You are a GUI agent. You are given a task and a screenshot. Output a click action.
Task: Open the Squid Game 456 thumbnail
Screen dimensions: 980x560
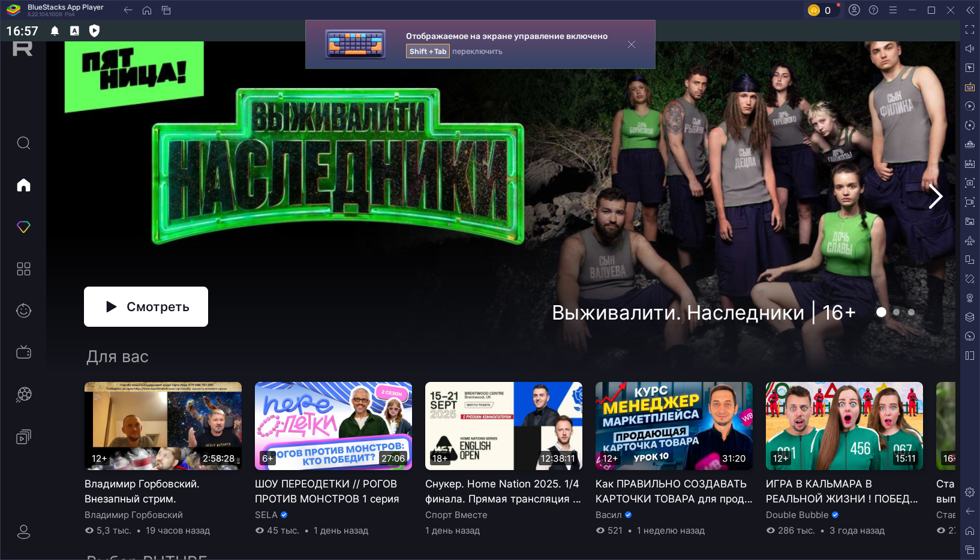[x=844, y=426]
